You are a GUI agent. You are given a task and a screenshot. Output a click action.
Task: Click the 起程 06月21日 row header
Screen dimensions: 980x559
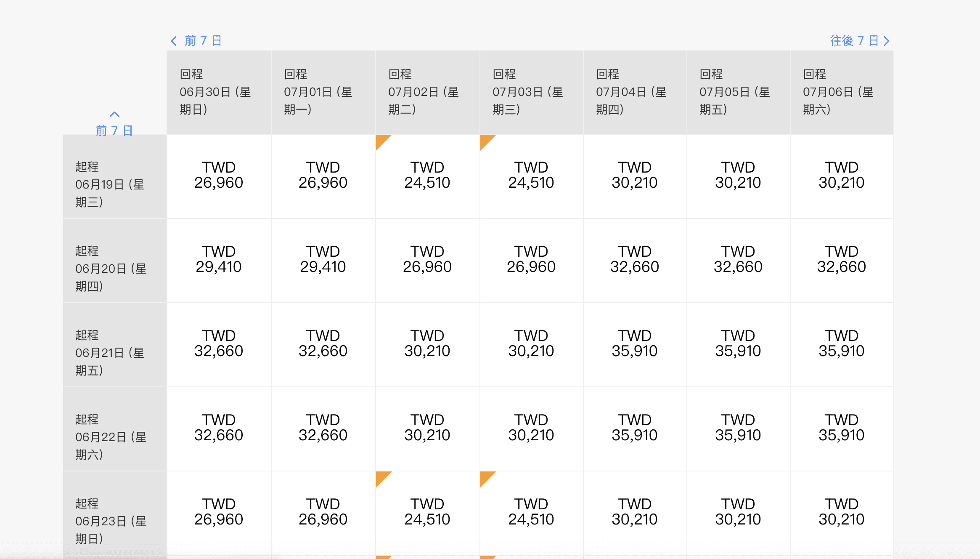(115, 345)
